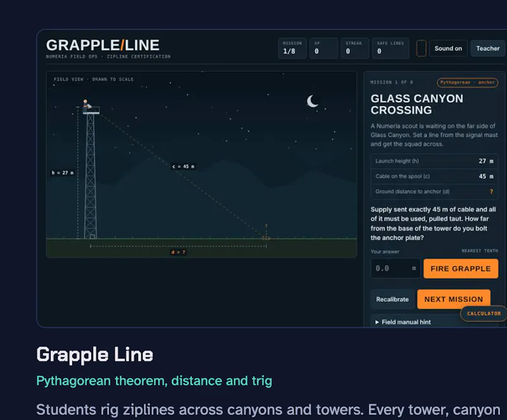The image size is (507, 420).
Task: Click 'Pythagorean theorem, distance and trig' subtitle
Action: [x=154, y=381]
